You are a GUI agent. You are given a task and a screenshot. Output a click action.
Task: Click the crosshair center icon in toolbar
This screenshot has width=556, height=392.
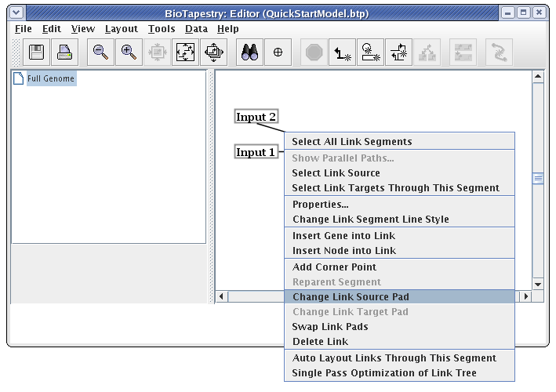(x=278, y=53)
